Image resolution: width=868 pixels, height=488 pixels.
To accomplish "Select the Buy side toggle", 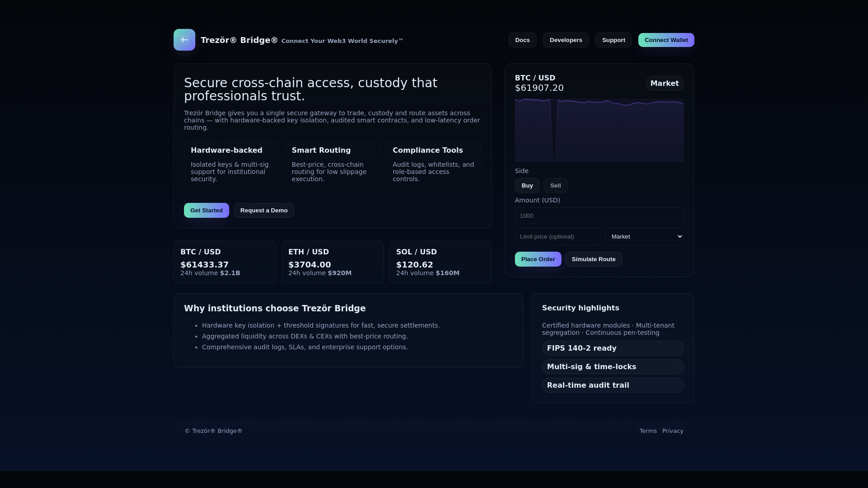I will click(527, 186).
